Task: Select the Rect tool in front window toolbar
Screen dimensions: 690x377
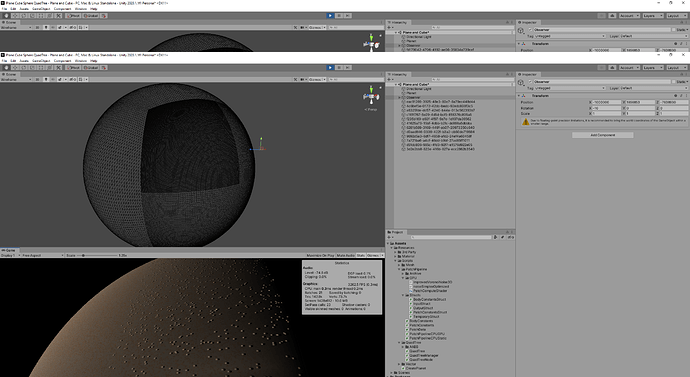Action: [41, 68]
